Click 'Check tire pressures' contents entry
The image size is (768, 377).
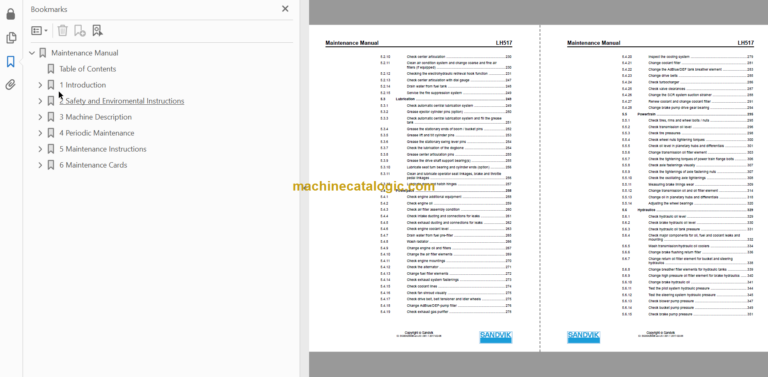(688, 133)
